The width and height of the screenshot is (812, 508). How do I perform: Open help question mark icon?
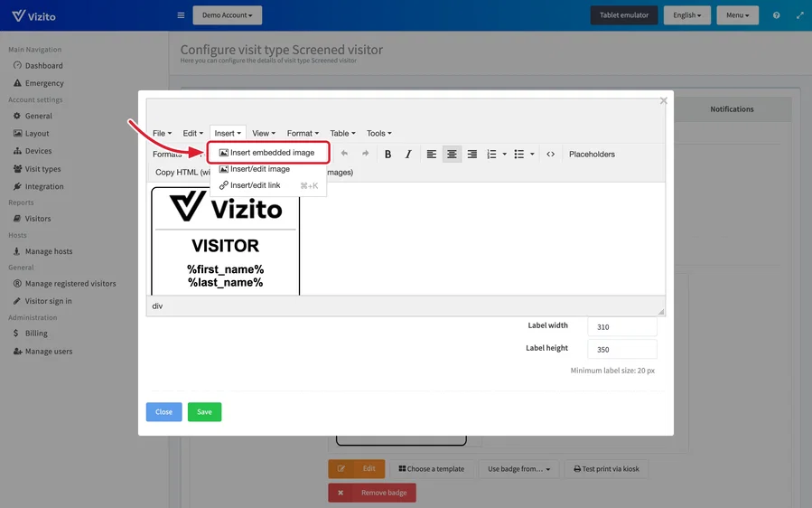[776, 15]
